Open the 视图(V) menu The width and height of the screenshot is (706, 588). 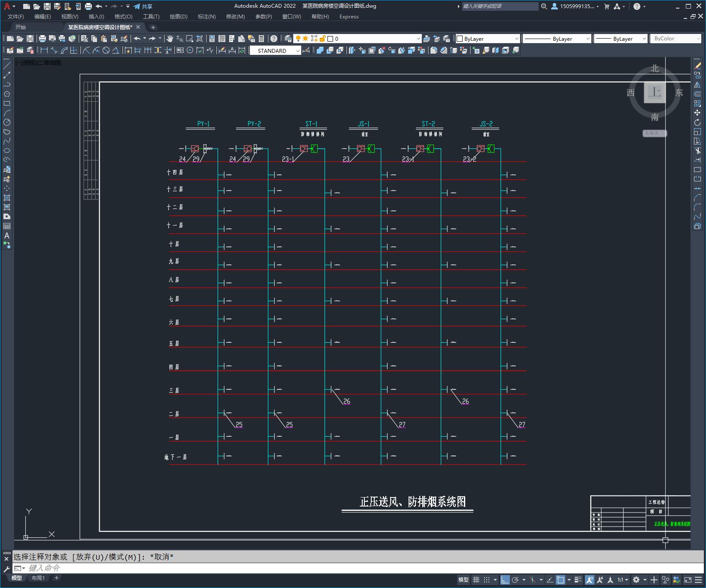coord(70,16)
